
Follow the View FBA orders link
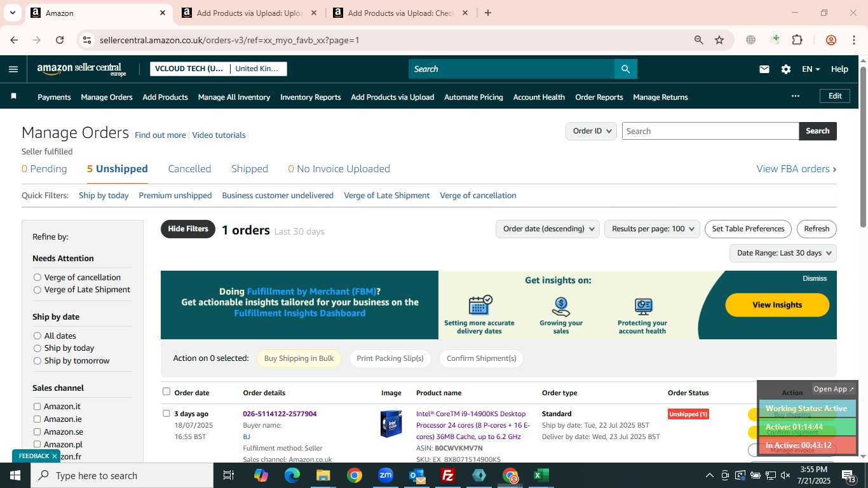[x=796, y=169]
